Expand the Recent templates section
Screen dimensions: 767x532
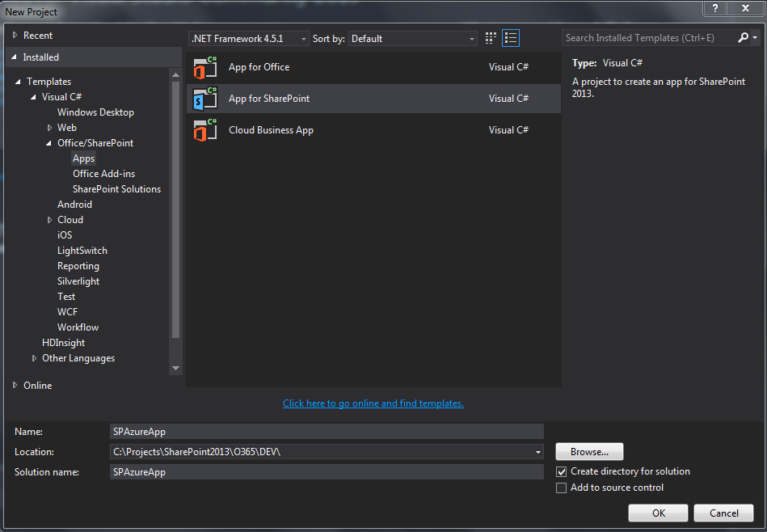click(15, 35)
